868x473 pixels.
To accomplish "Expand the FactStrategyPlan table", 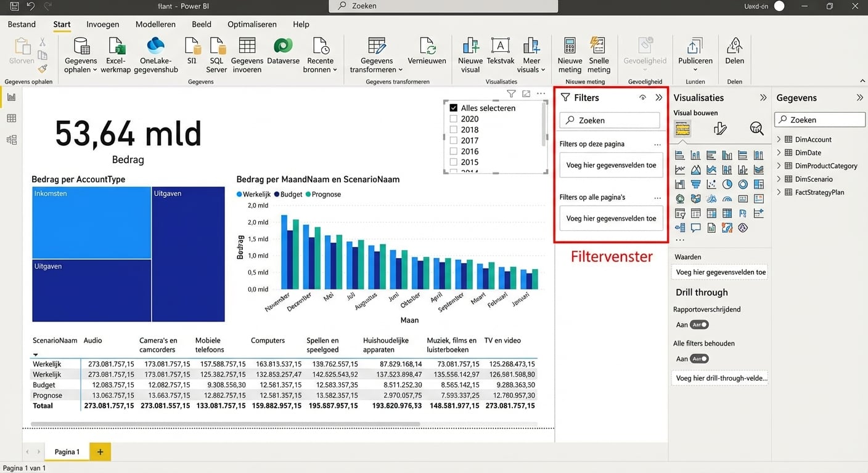I will 779,192.
